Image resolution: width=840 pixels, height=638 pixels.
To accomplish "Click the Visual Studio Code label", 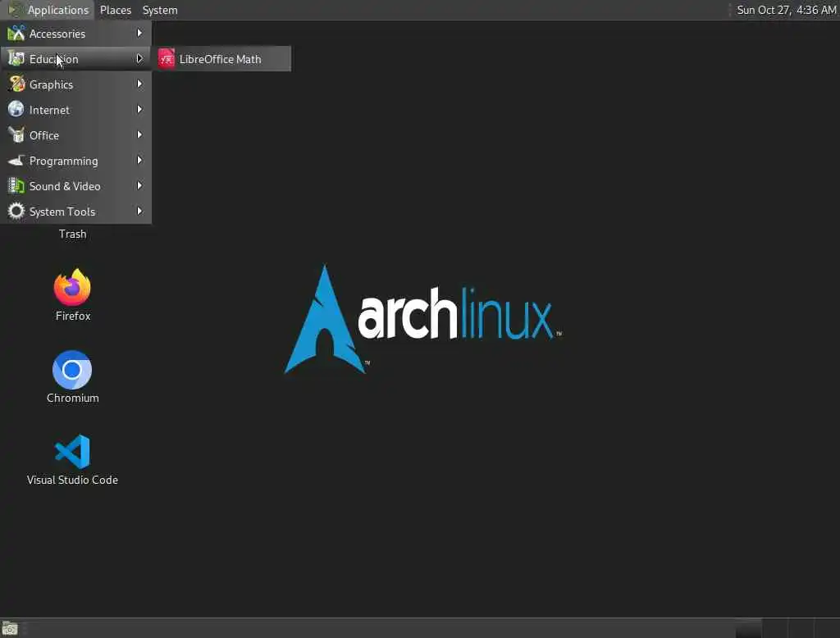I will tap(72, 480).
